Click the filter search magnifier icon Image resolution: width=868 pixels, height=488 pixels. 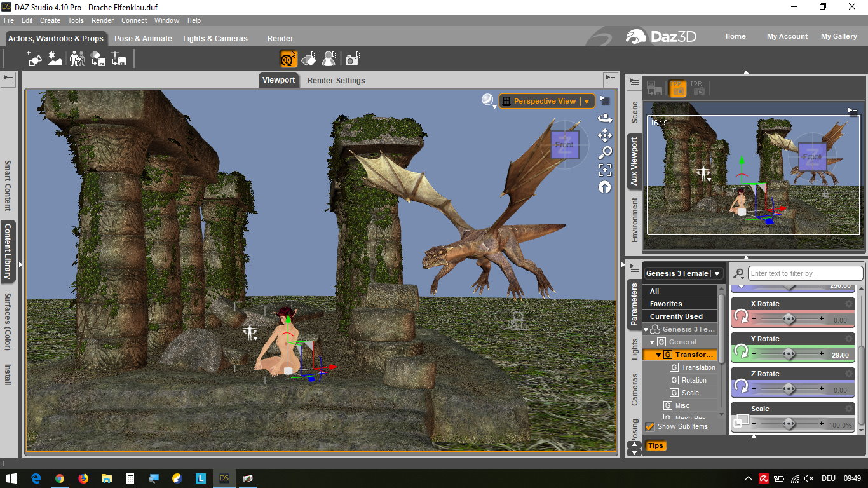tap(738, 273)
